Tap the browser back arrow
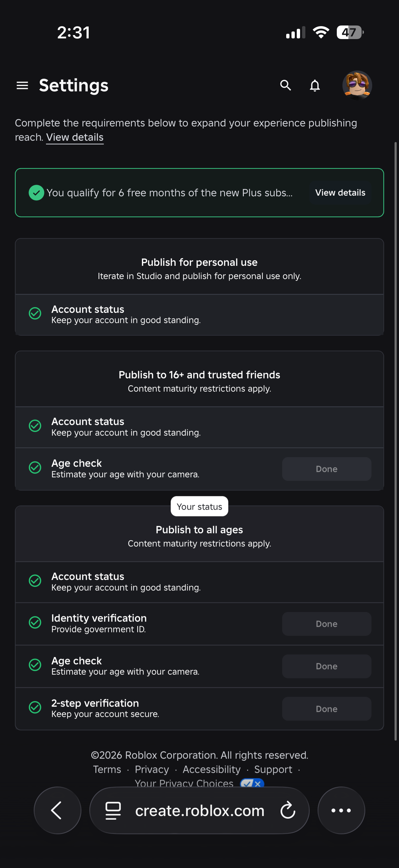This screenshot has height=868, width=399. pos(57,810)
